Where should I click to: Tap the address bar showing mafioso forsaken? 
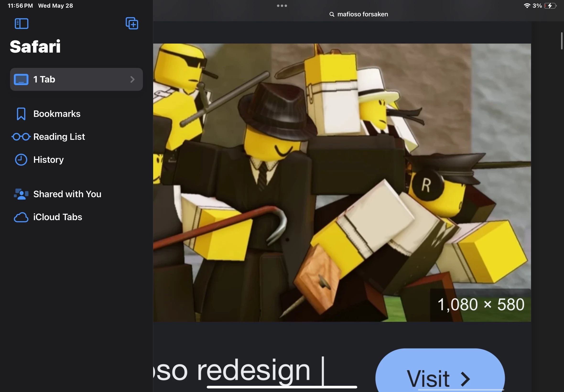[362, 14]
